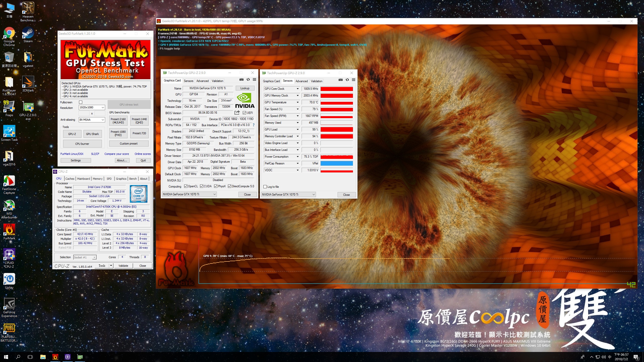Click the CPU burner button in FurMark
Viewport: 644px width, 362px height.
tap(82, 144)
